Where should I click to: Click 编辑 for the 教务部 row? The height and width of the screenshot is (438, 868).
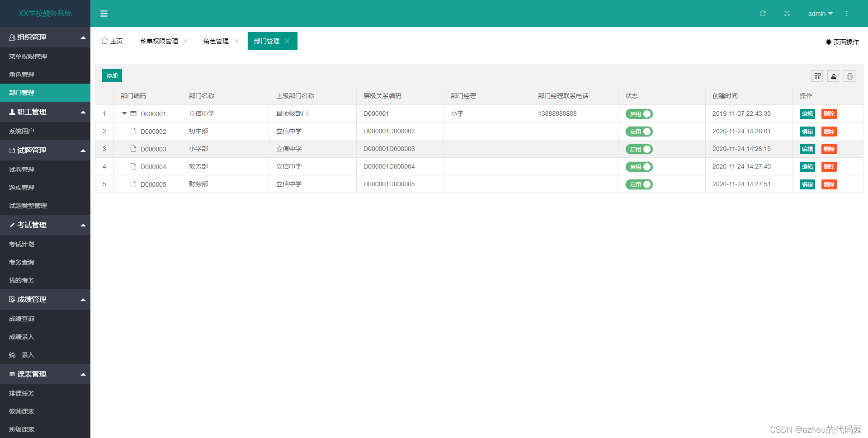point(807,167)
